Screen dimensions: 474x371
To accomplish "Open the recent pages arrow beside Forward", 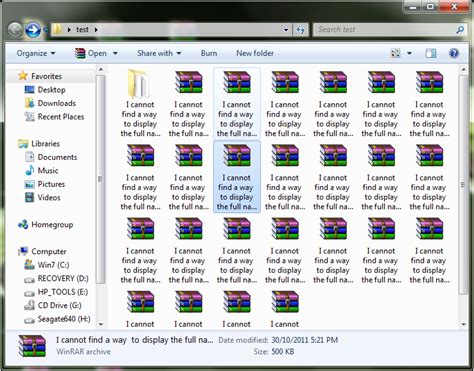I will [46, 30].
